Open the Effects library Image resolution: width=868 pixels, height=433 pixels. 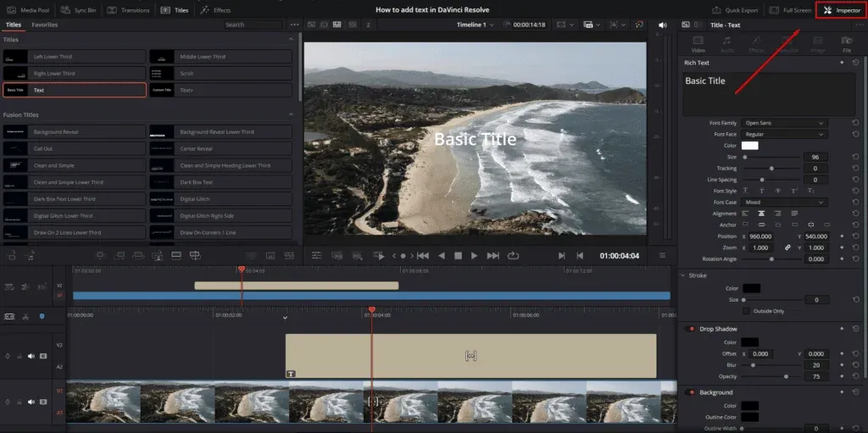click(215, 10)
